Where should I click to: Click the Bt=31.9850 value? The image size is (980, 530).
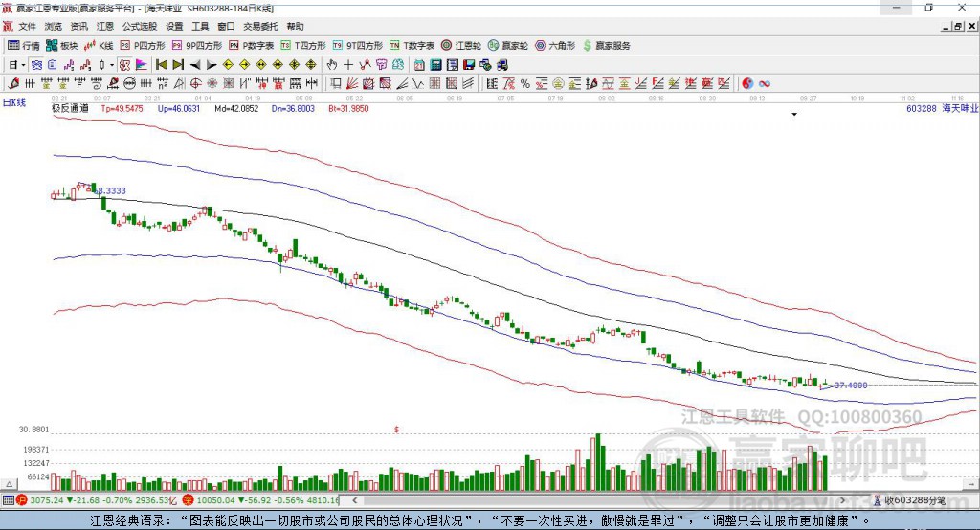pos(348,109)
